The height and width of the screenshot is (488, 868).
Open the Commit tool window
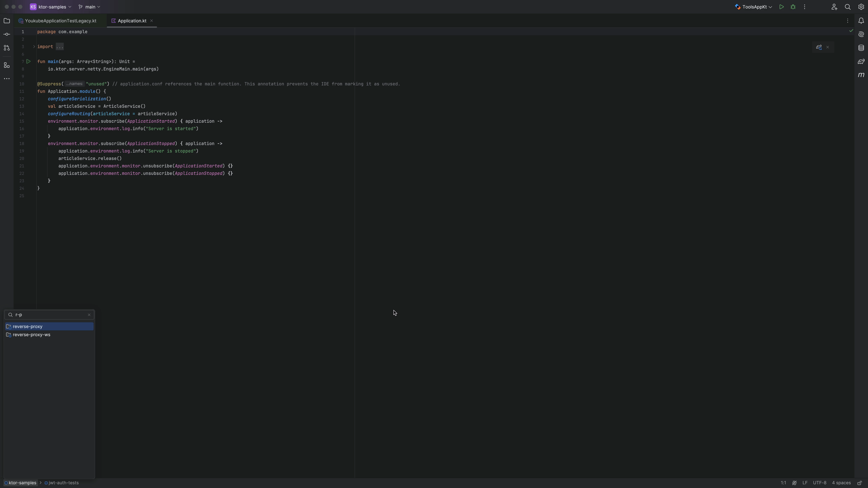[x=6, y=34]
